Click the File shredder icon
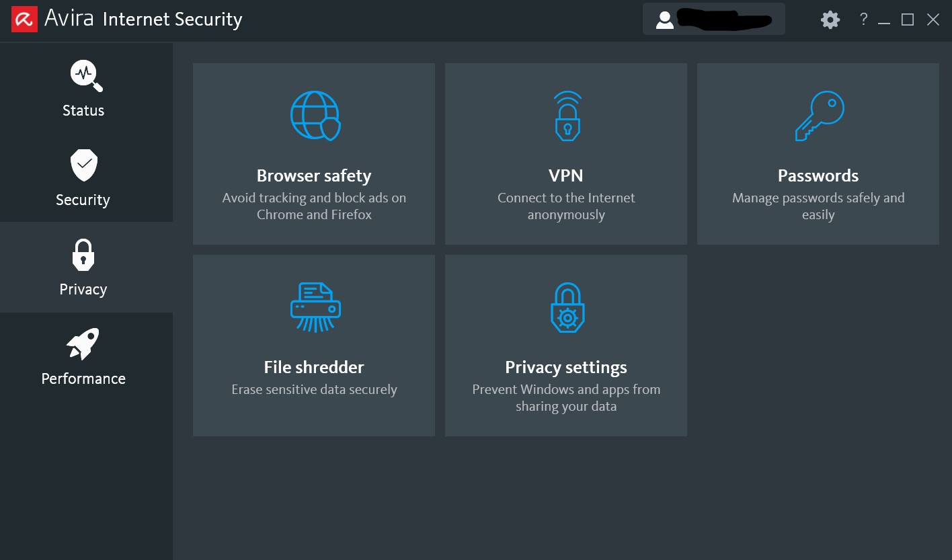 [315, 307]
